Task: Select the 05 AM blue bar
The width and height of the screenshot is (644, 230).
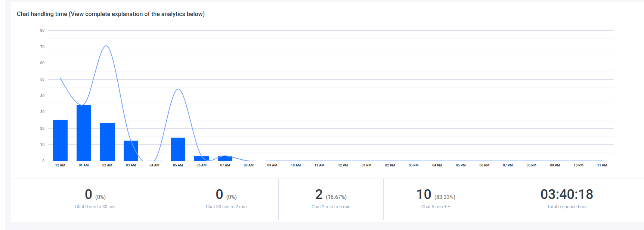Action: (x=178, y=149)
